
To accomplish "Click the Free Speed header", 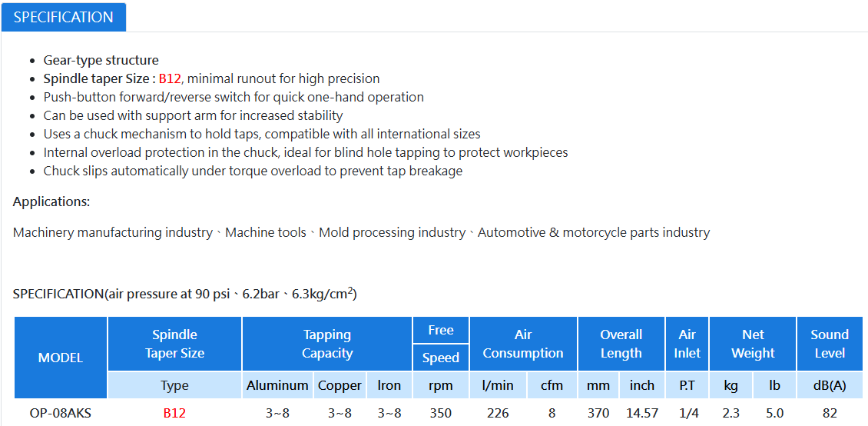I will click(441, 344).
